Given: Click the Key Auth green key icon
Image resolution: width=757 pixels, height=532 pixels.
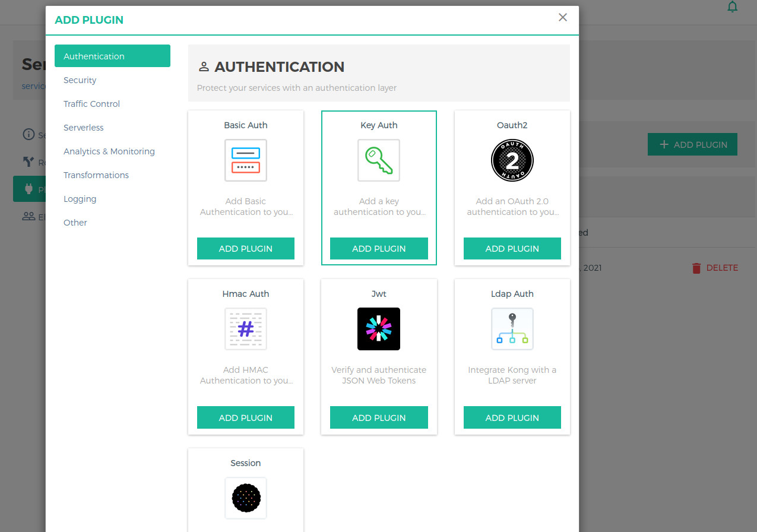Looking at the screenshot, I should pos(379,160).
